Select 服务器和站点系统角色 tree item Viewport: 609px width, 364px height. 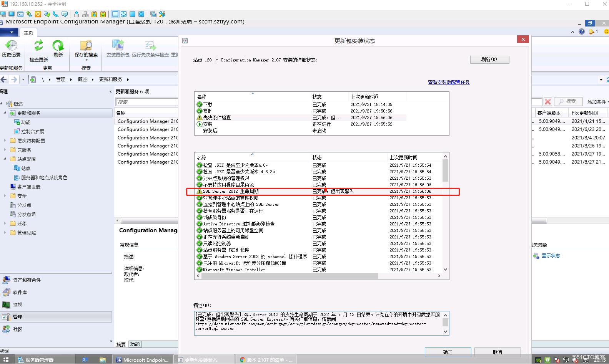pyautogui.click(x=44, y=177)
